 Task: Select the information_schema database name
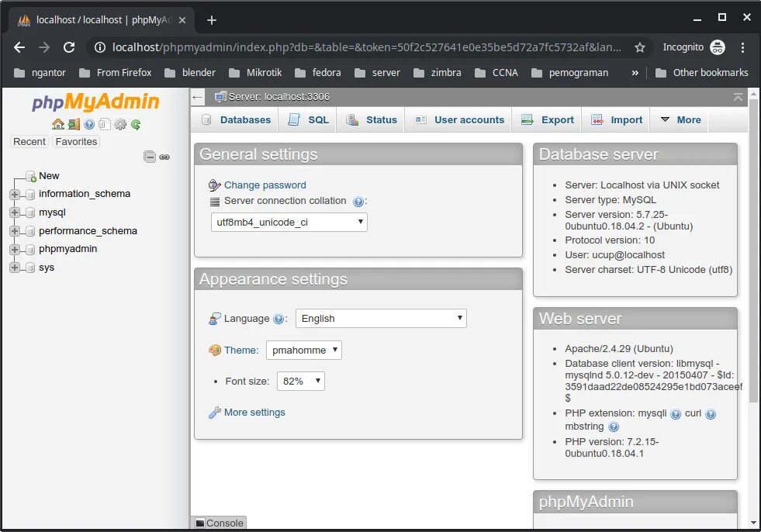85,194
